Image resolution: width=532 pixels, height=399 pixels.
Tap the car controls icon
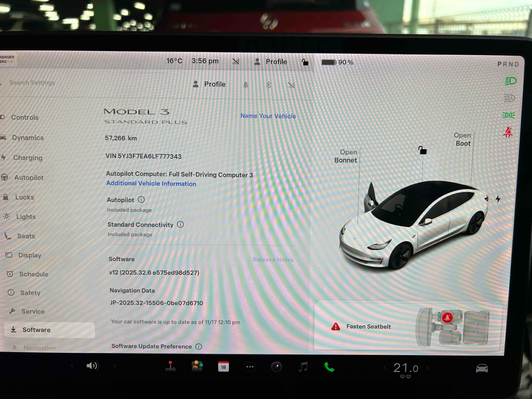tap(482, 368)
